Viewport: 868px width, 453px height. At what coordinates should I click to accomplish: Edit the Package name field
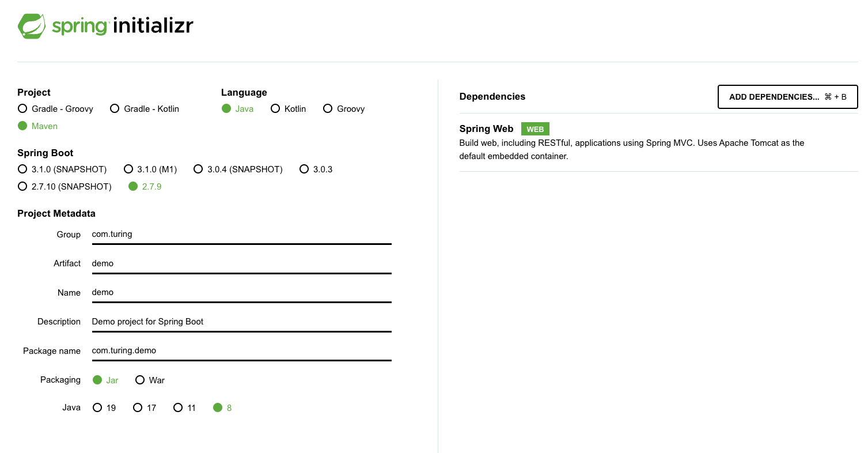click(242, 350)
